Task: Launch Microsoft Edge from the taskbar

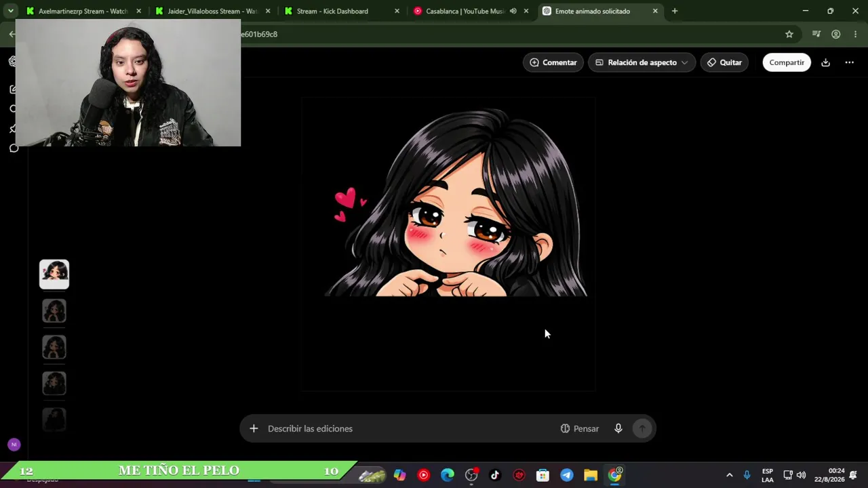Action: click(x=448, y=475)
